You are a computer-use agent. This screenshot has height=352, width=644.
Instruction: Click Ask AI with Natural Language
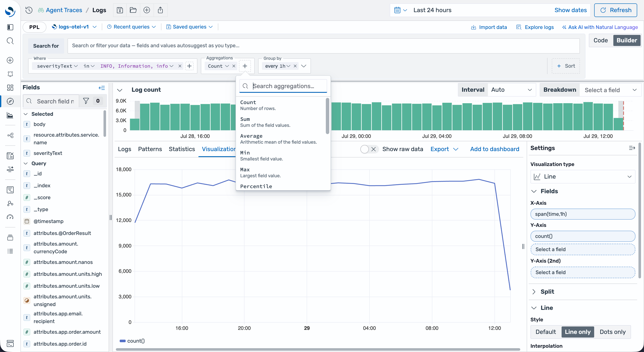(x=600, y=27)
